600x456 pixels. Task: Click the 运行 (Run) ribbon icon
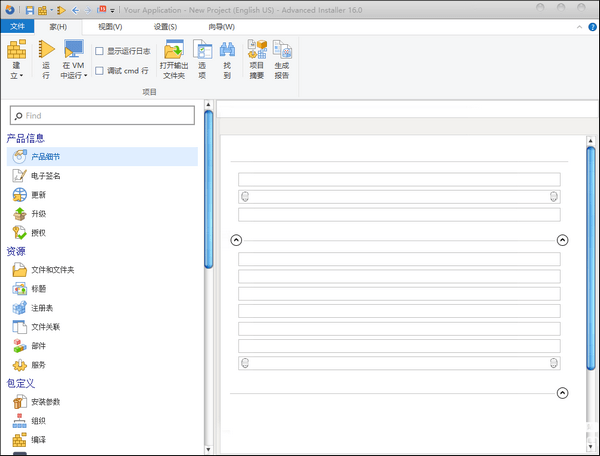pos(46,58)
